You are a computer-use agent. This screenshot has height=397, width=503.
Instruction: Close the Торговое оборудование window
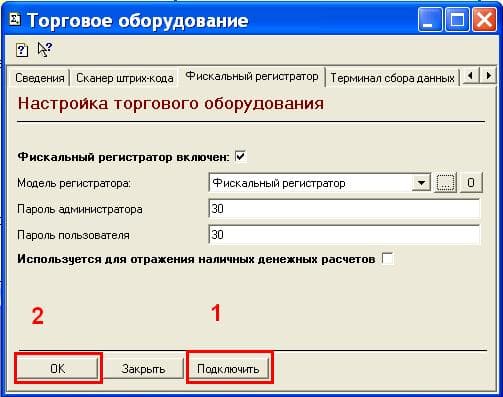click(484, 20)
